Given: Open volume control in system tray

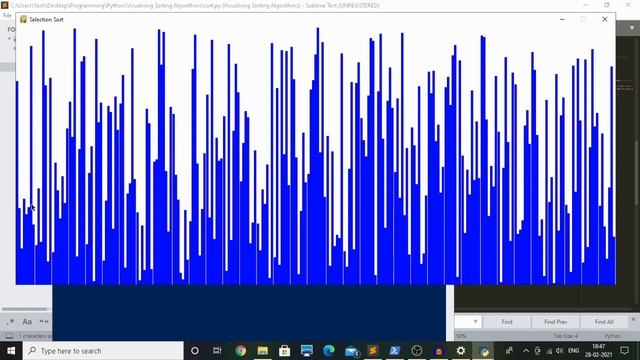Looking at the screenshot, I should click(x=560, y=351).
